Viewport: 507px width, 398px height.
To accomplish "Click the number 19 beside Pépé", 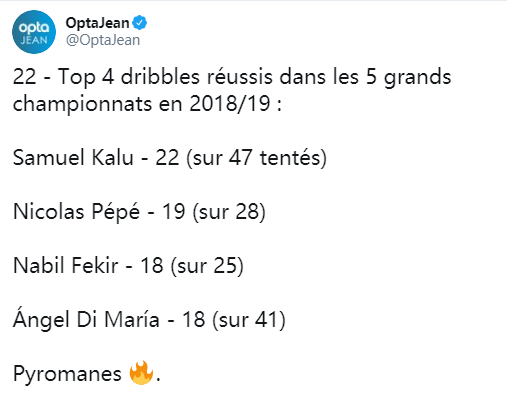I will tap(173, 212).
